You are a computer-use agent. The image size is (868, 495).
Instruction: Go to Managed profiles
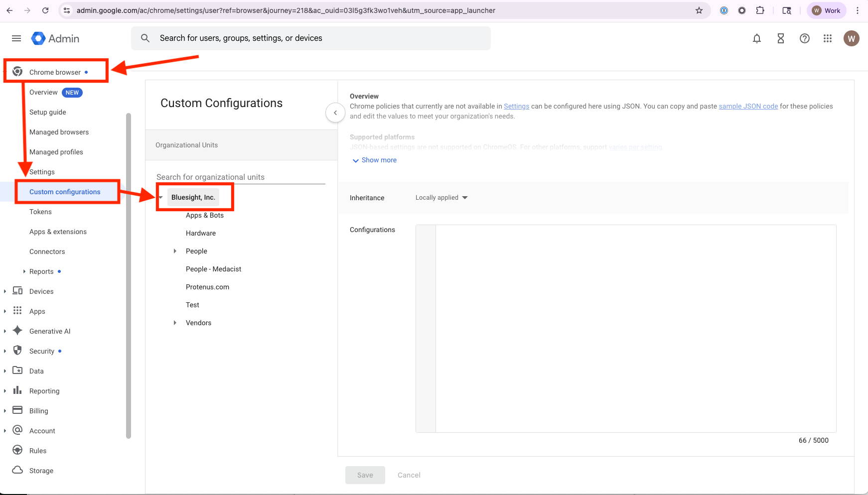point(56,152)
